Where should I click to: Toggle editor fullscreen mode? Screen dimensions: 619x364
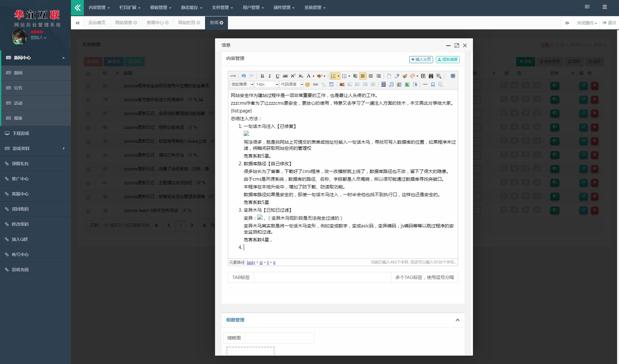pyautogui.click(x=453, y=76)
